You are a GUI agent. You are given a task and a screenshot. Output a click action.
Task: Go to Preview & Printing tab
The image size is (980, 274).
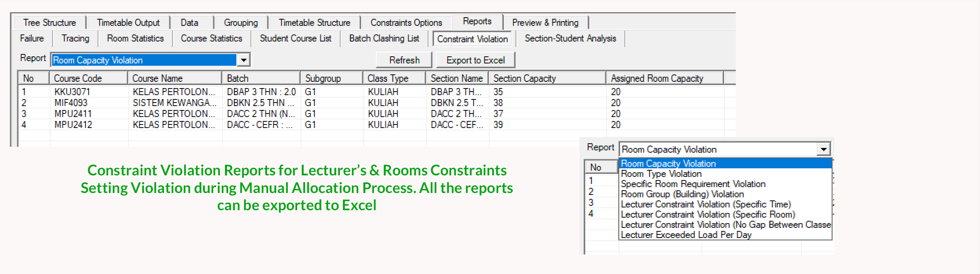click(x=545, y=23)
